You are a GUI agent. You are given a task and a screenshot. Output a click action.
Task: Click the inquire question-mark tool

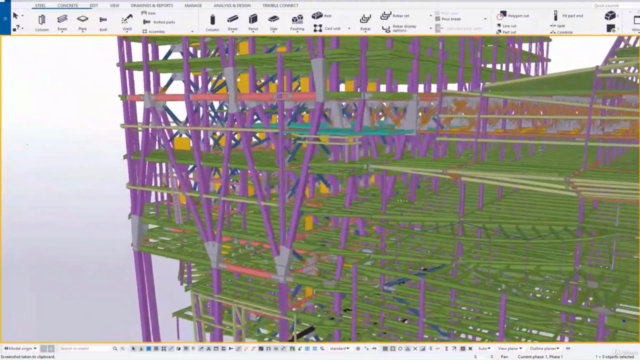tap(16, 29)
